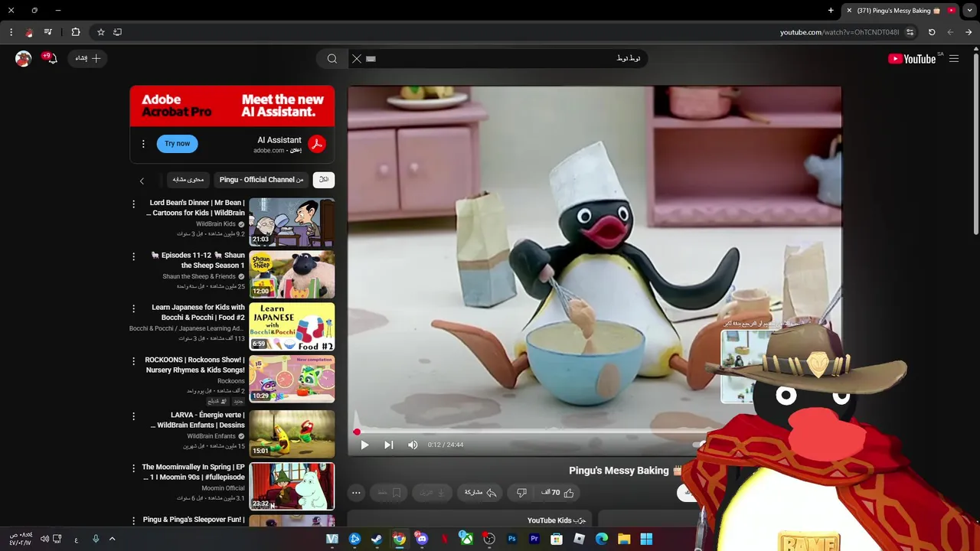This screenshot has width=980, height=551.
Task: Skip to next video in player
Action: point(388,445)
